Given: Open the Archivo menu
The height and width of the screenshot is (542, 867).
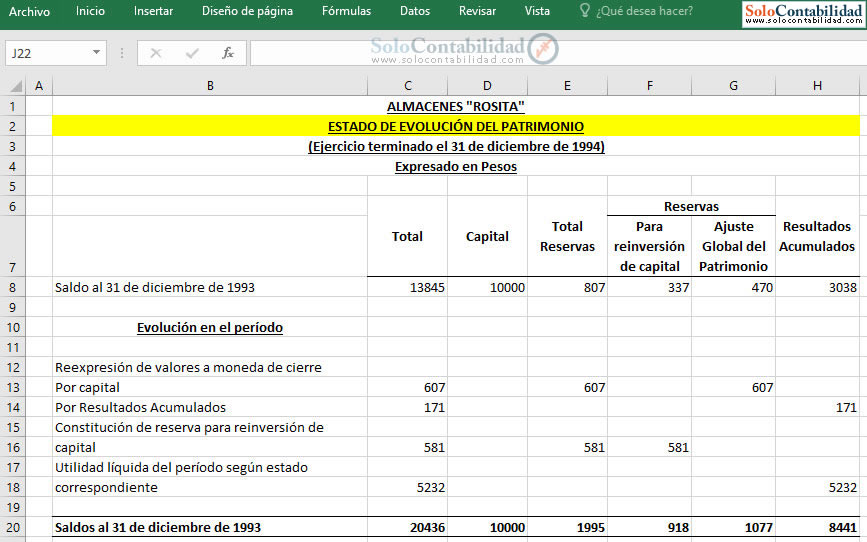Looking at the screenshot, I should (29, 11).
